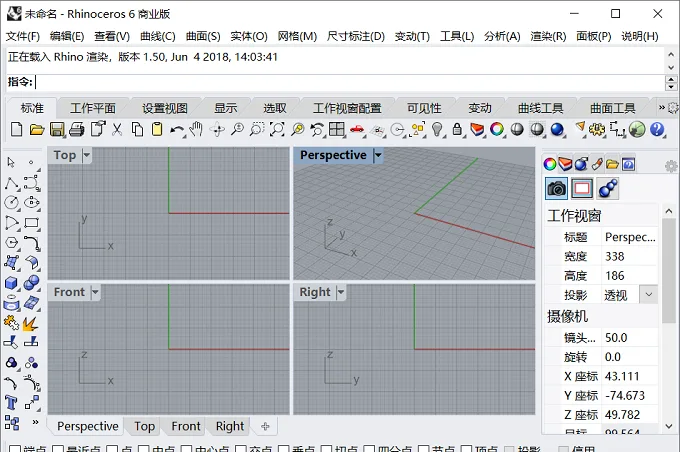Expand more sidebar tools chevron
Image resolution: width=680 pixels, height=452 pixels.
pos(35,422)
